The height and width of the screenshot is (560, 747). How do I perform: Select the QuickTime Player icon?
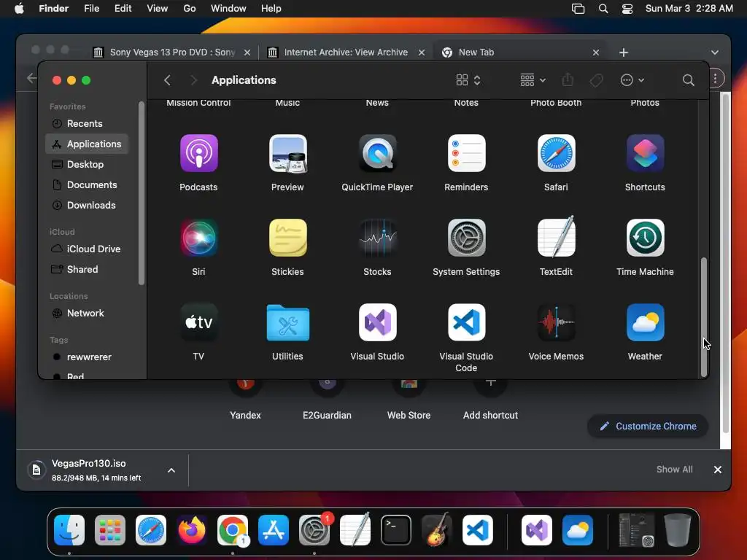click(x=377, y=153)
